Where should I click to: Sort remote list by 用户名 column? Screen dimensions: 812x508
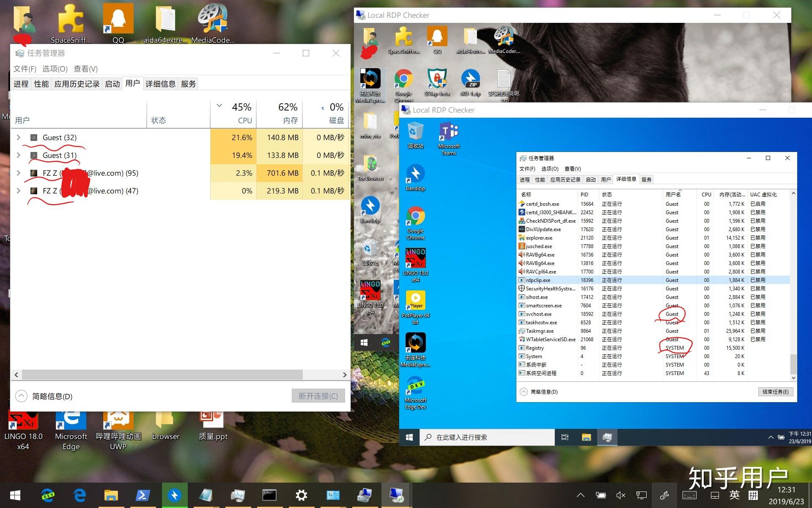[679, 195]
